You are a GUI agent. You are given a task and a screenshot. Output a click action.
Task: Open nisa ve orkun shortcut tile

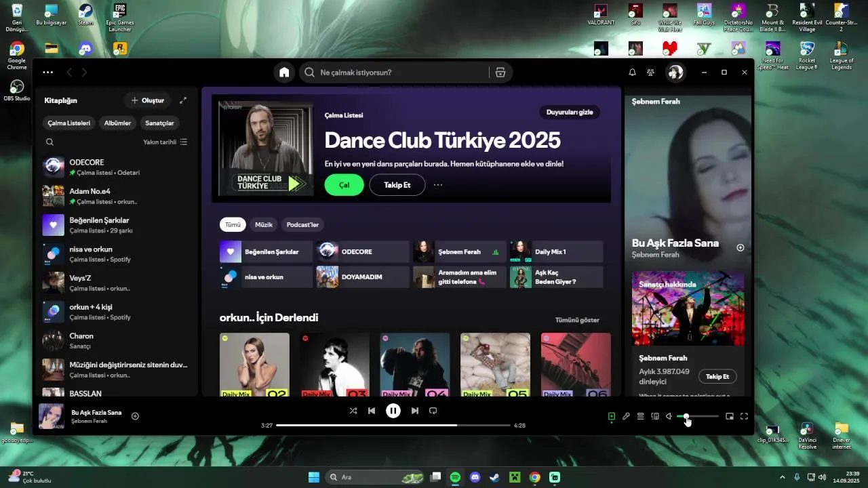[x=266, y=277]
